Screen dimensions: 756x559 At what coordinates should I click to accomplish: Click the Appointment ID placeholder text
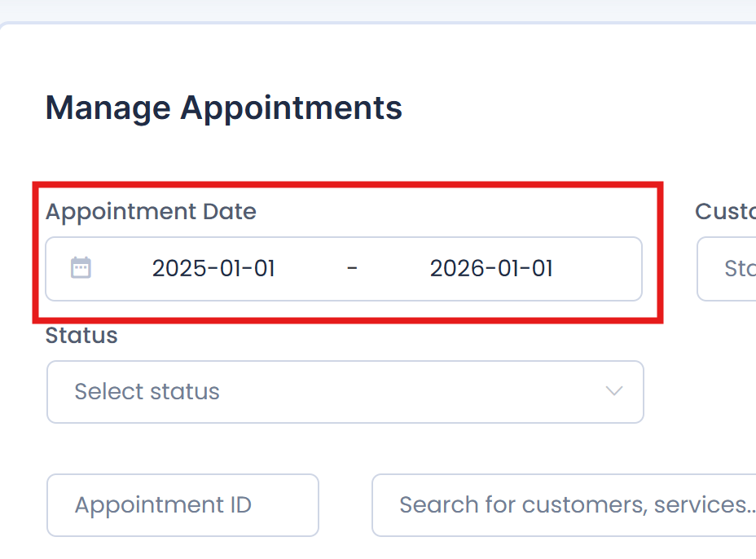[163, 505]
